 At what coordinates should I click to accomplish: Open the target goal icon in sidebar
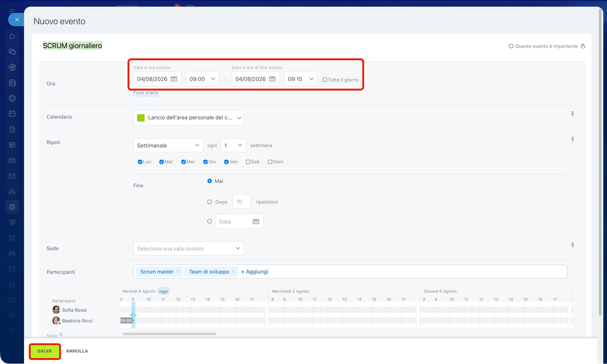pyautogui.click(x=12, y=331)
